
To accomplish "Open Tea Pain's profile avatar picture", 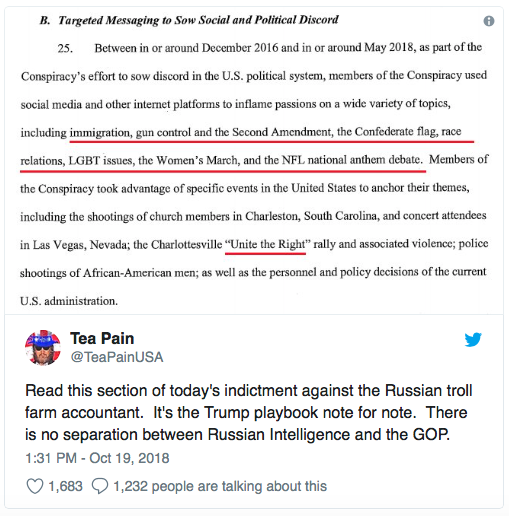I will [x=43, y=348].
